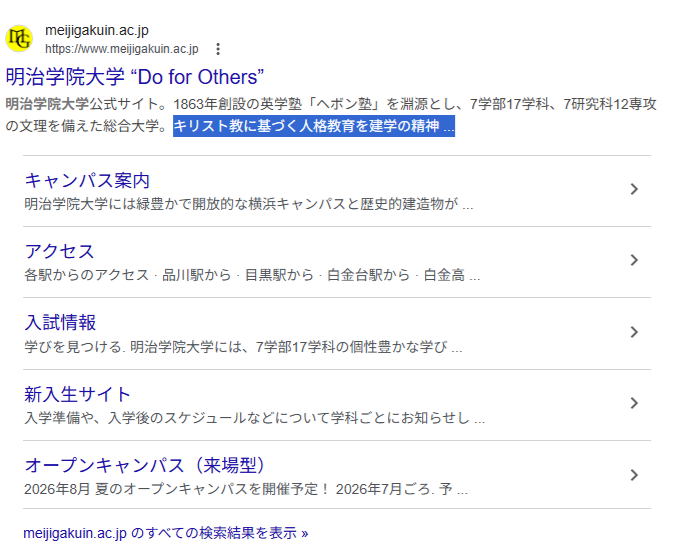683x557 pixels.
Task: Go to the アクセス sitelink
Action: pyautogui.click(x=59, y=252)
